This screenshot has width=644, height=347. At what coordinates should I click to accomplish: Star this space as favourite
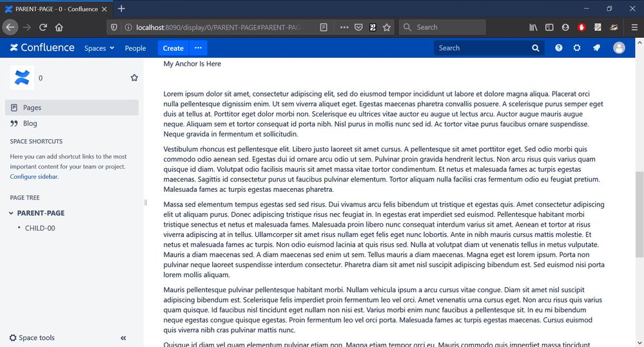pyautogui.click(x=134, y=77)
